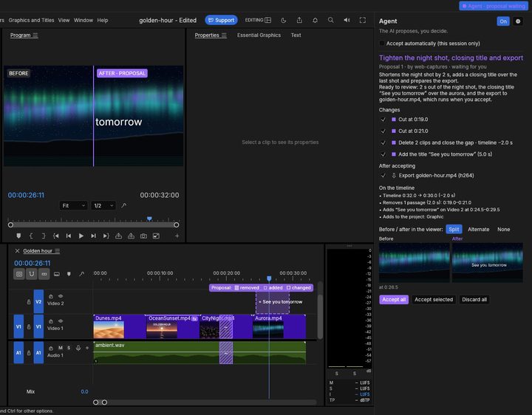The image size is (532, 415).
Task: Toggle the dark mode moon icon
Action: point(284,21)
